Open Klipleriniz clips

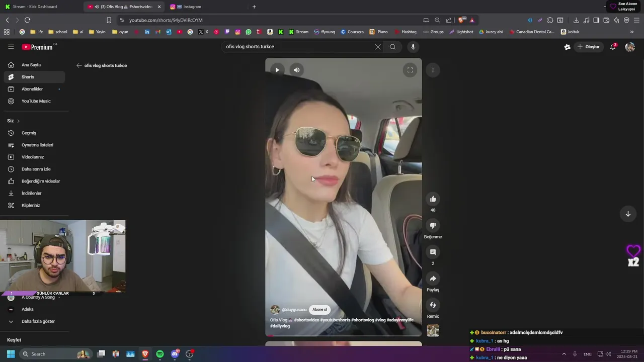tap(34, 205)
